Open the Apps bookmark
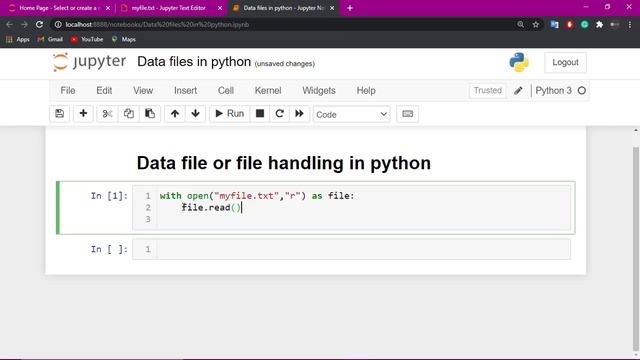The width and height of the screenshot is (640, 360). [18, 39]
